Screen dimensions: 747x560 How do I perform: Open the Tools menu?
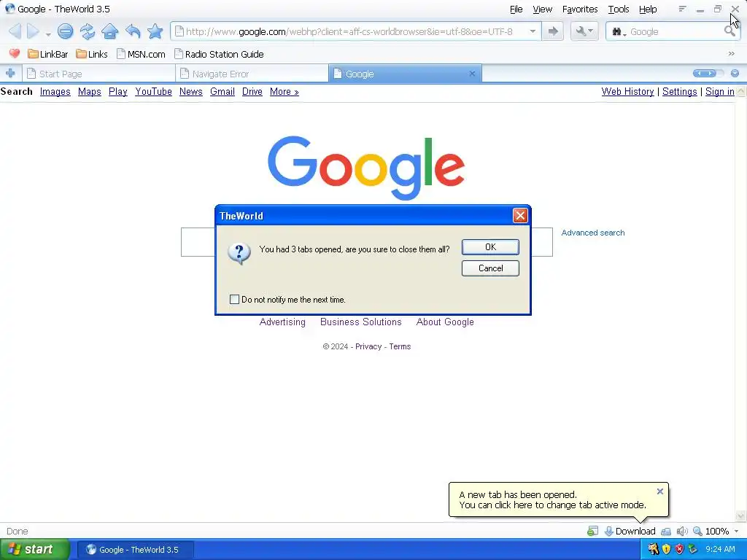619,9
